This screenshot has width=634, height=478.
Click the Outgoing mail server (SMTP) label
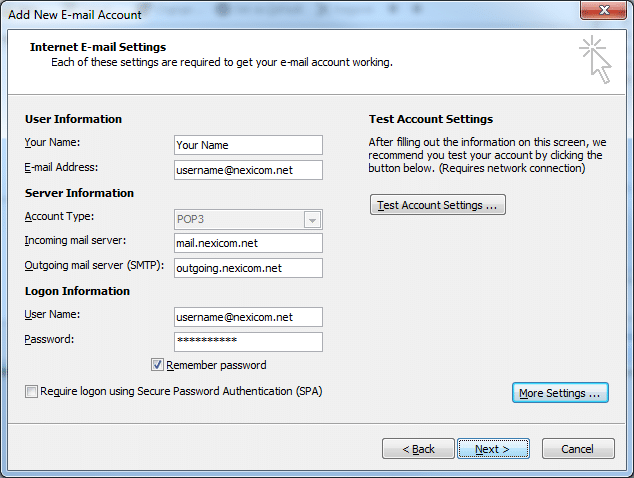(94, 266)
